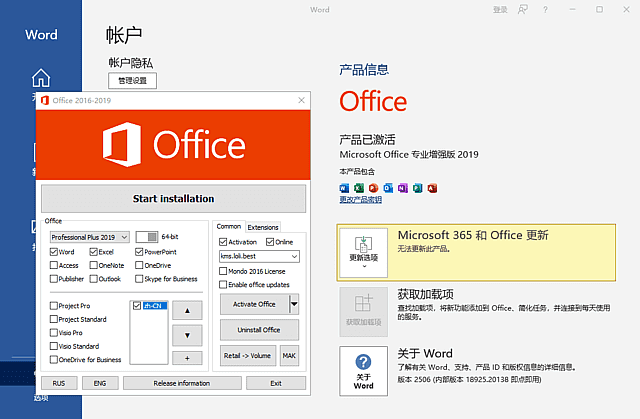Click the Word app icon in product list
This screenshot has width=640, height=419.
pos(344,188)
